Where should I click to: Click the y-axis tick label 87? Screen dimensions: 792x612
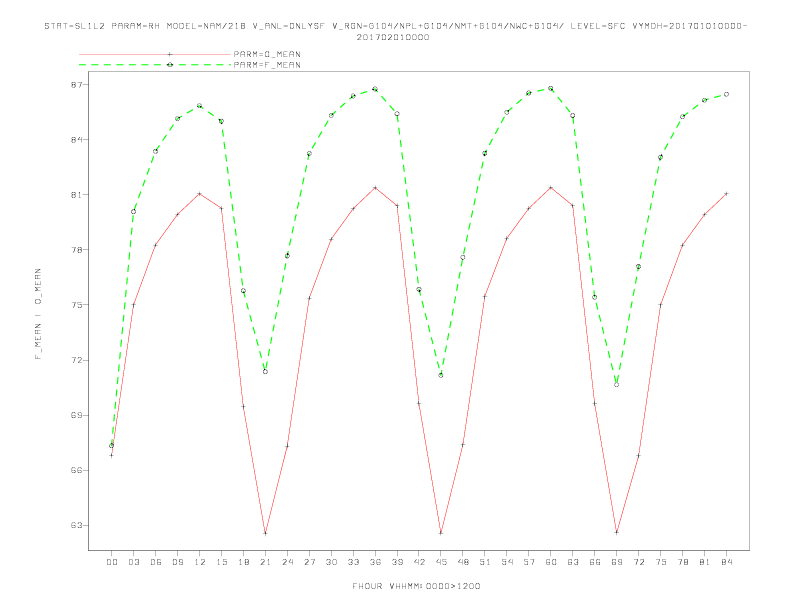pos(76,84)
